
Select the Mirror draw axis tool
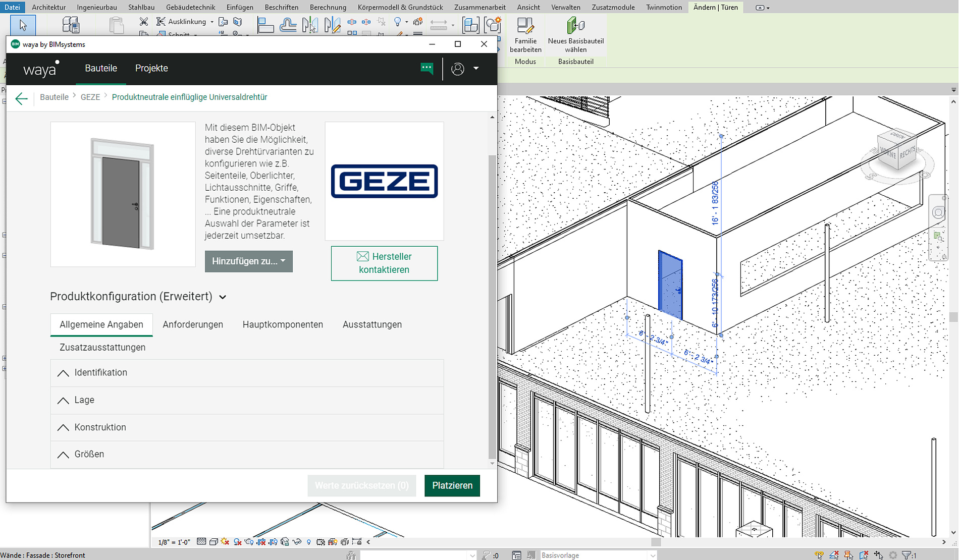pos(332,25)
